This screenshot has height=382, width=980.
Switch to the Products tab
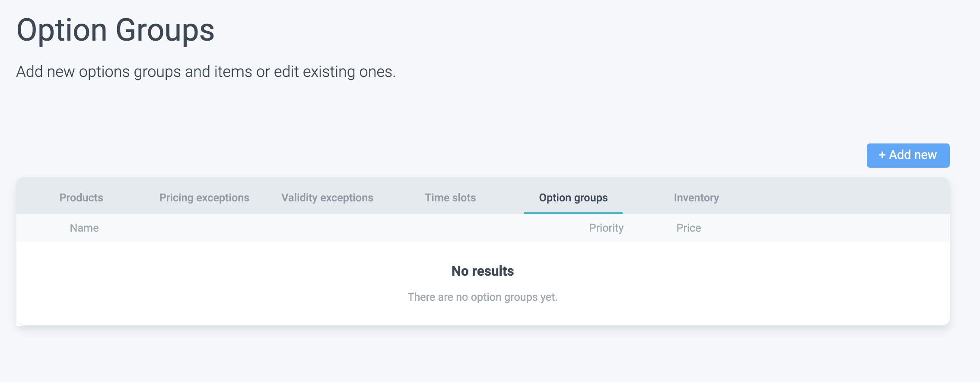pyautogui.click(x=81, y=197)
